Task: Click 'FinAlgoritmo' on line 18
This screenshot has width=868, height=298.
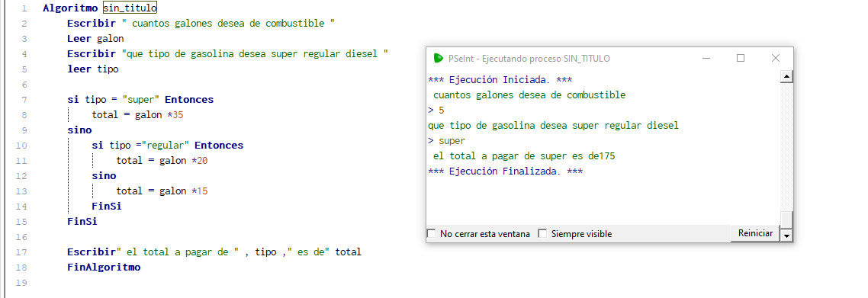Action: tap(104, 267)
